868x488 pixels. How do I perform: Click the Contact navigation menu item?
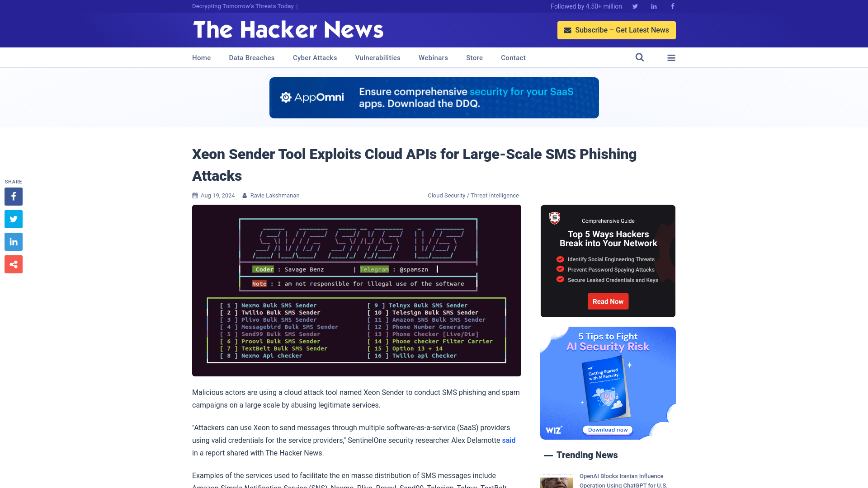(513, 58)
